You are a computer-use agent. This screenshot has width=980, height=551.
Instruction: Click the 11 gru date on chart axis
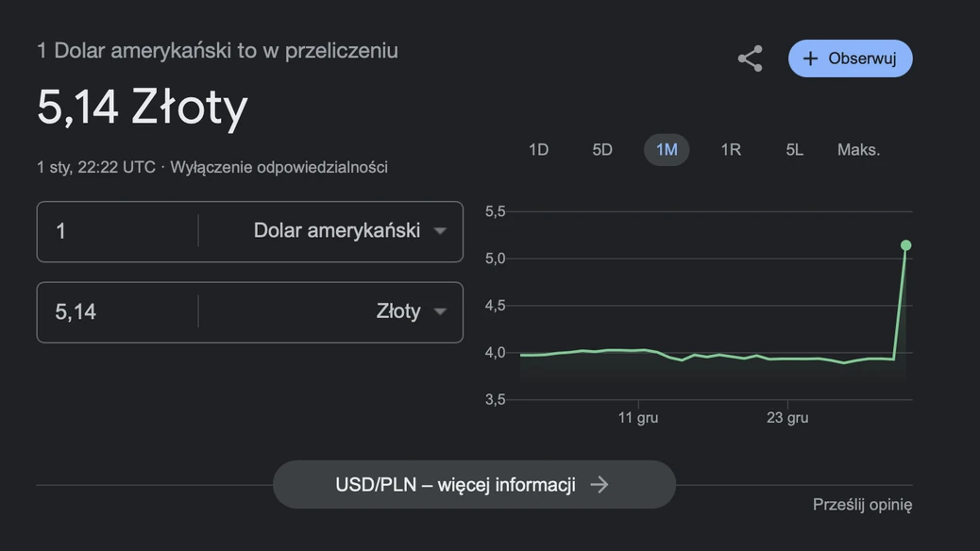click(x=638, y=417)
